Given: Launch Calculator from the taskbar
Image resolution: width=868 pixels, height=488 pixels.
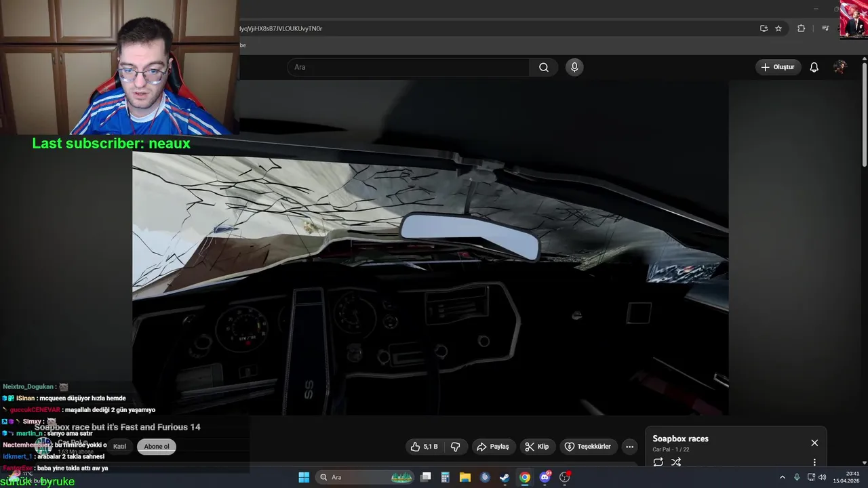Looking at the screenshot, I should [446, 477].
